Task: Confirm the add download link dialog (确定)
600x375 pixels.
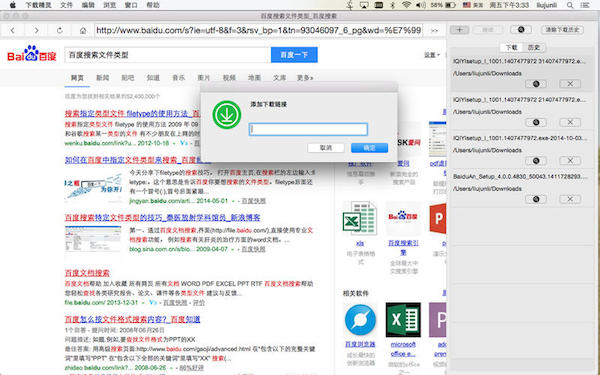Action: (x=369, y=148)
